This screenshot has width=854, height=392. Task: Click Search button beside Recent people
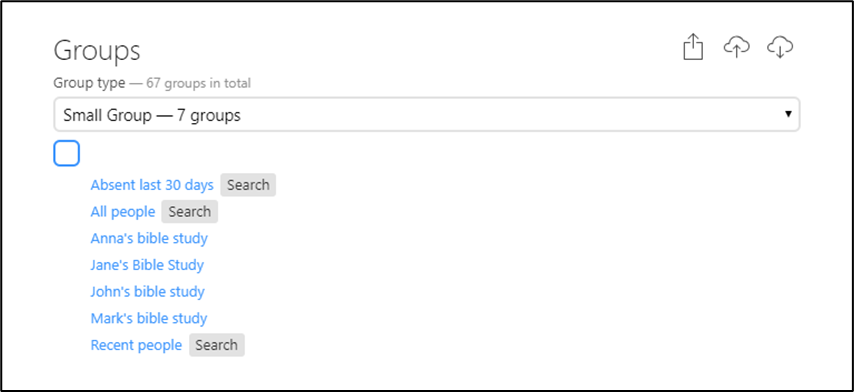(217, 345)
